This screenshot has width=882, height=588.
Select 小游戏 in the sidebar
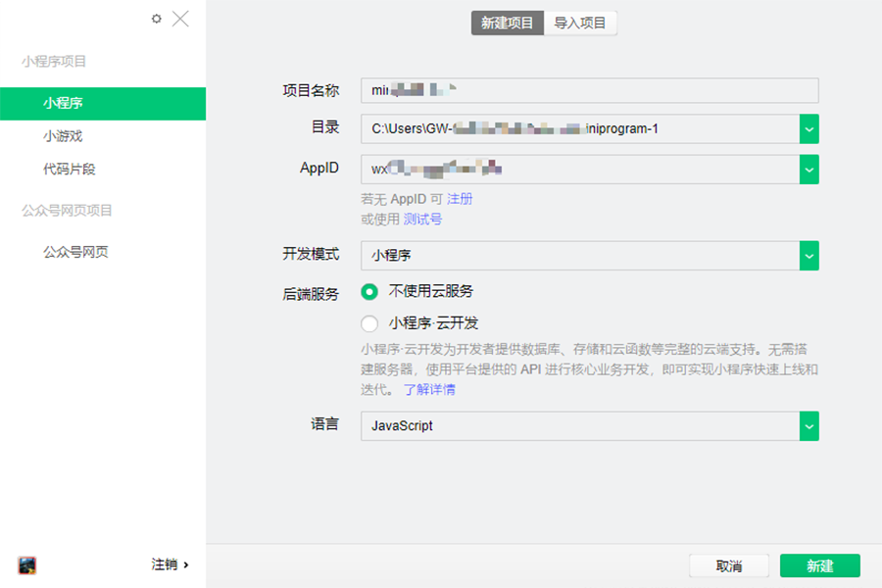pos(63,136)
